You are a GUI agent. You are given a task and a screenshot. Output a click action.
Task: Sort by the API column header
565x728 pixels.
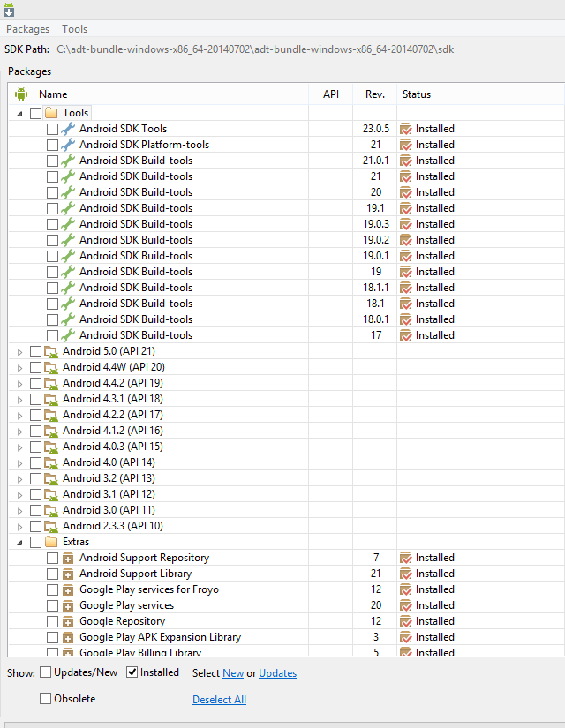pos(331,94)
